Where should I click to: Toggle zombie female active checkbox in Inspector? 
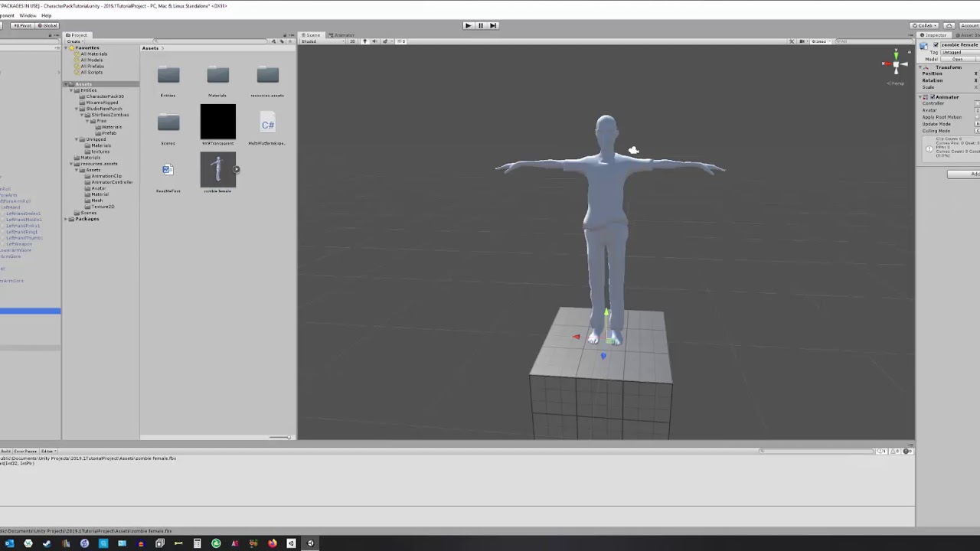click(x=936, y=45)
